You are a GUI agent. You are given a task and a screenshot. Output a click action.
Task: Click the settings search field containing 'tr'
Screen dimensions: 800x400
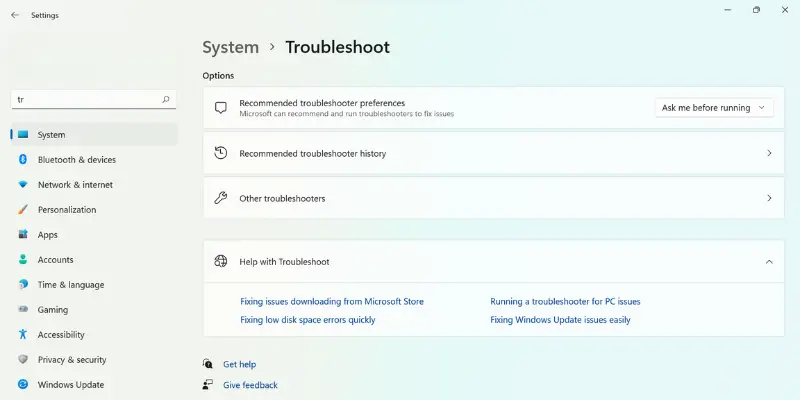pos(94,99)
